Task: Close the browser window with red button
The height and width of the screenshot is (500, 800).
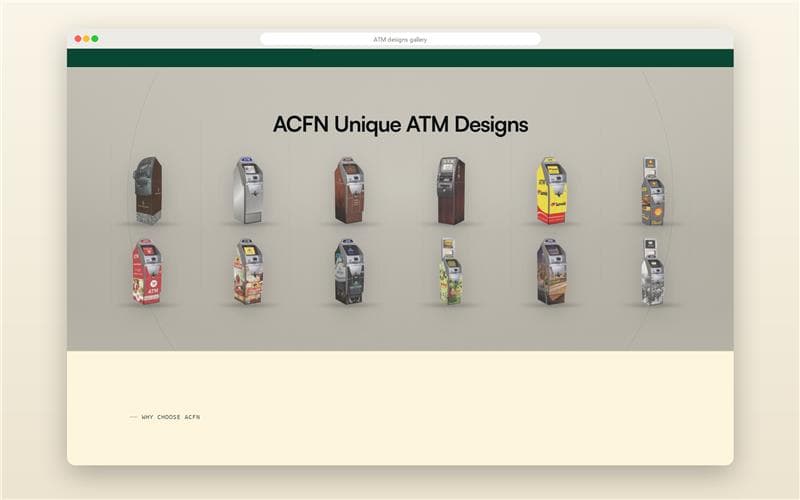Action: pos(78,39)
